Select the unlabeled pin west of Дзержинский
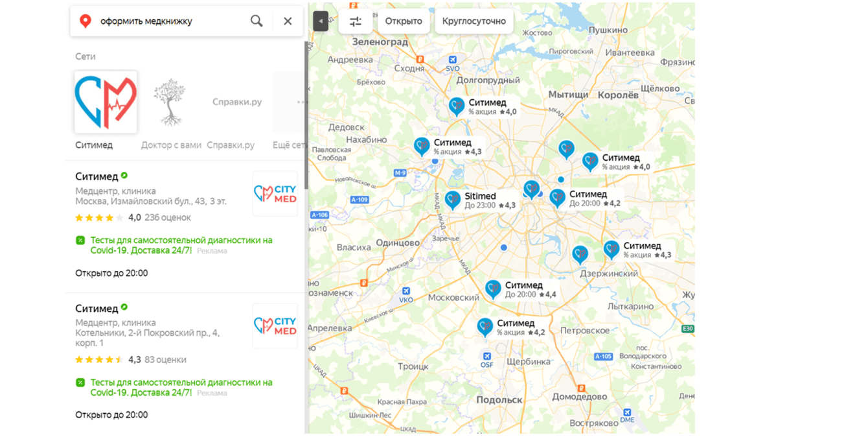 pyautogui.click(x=580, y=254)
